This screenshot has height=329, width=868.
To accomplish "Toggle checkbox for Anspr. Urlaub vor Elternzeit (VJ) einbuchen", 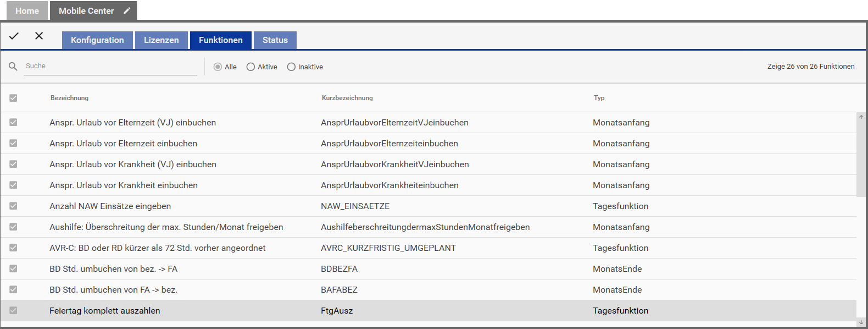I will pyautogui.click(x=13, y=122).
